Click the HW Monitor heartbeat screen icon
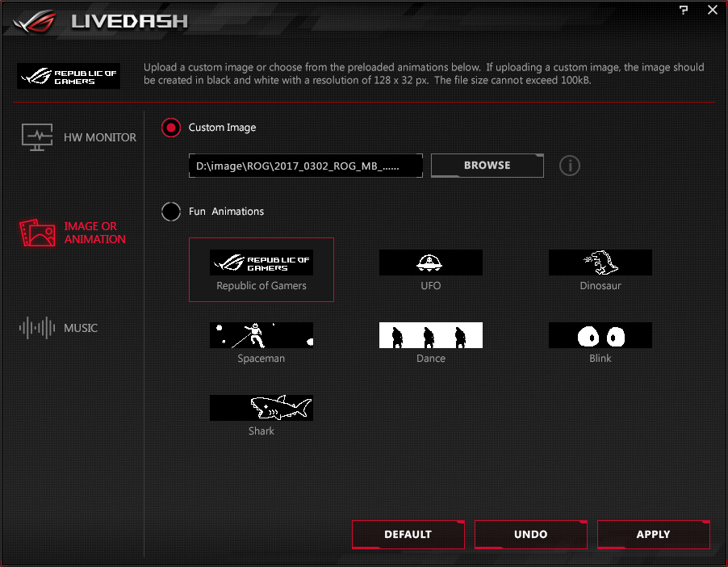The height and width of the screenshot is (567, 728). [x=37, y=137]
